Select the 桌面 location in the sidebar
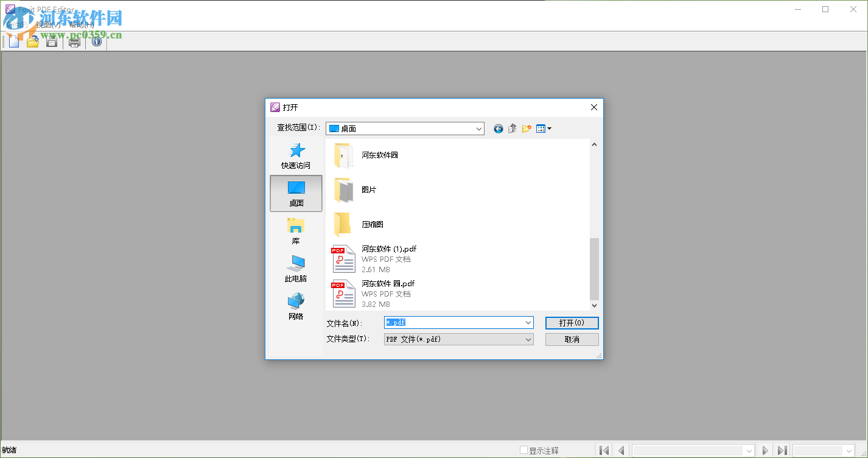 pos(296,193)
